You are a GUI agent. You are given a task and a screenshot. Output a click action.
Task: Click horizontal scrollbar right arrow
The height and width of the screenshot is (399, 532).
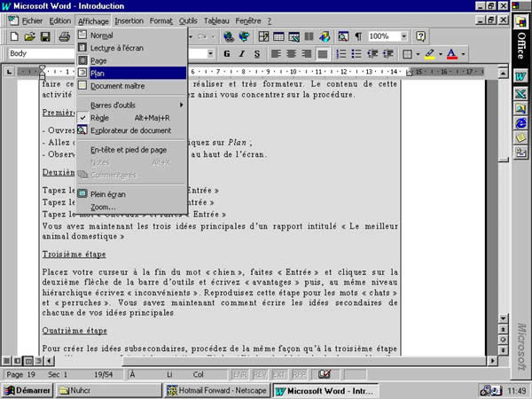[x=492, y=361]
